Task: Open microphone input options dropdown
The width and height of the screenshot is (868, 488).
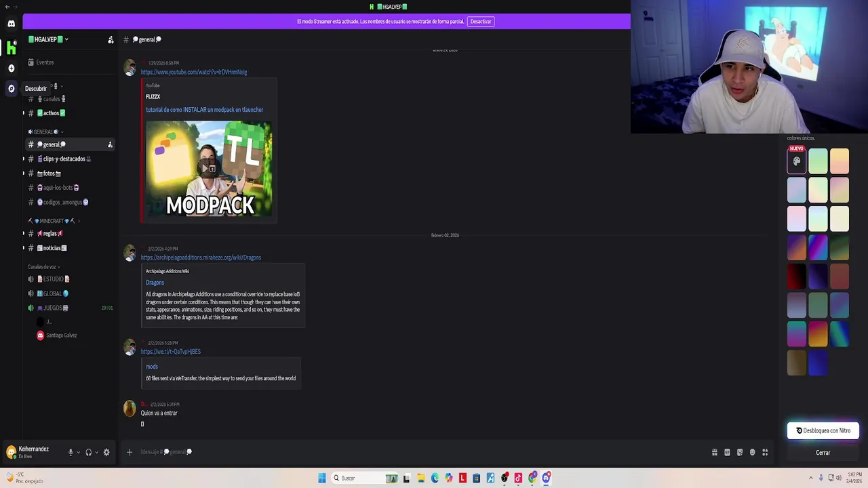Action: (79, 453)
